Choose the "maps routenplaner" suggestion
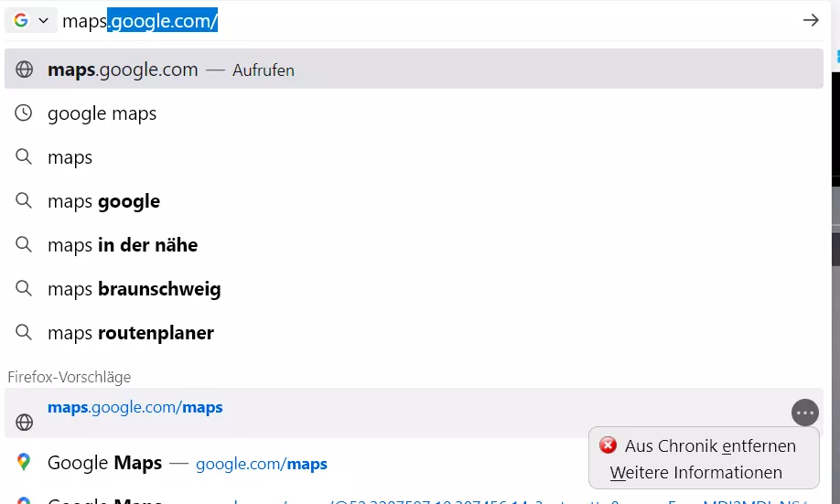The image size is (840, 504). tap(131, 333)
